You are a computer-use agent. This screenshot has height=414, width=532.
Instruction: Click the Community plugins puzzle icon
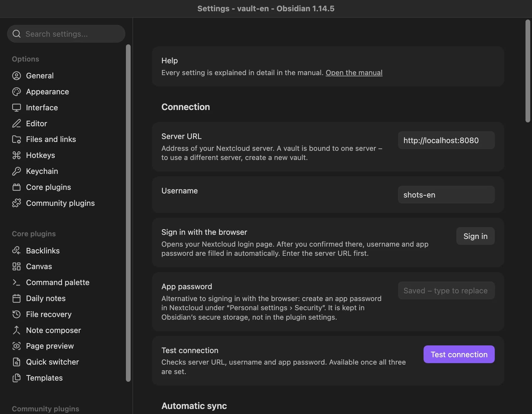click(17, 203)
